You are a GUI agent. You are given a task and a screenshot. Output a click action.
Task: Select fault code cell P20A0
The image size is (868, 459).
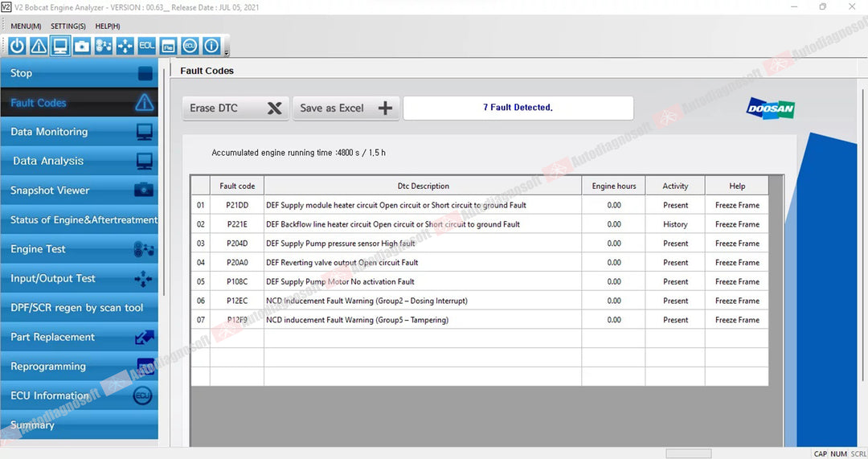(237, 262)
